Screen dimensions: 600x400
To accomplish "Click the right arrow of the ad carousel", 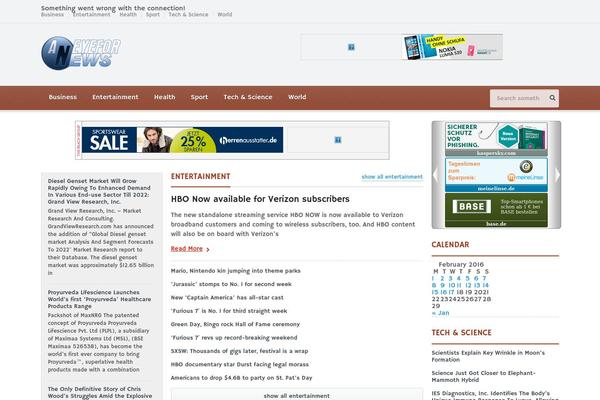I will click(x=557, y=175).
